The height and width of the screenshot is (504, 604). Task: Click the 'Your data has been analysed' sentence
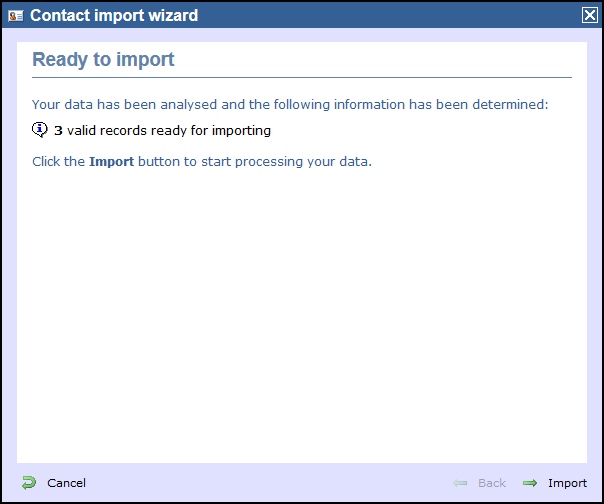(290, 104)
